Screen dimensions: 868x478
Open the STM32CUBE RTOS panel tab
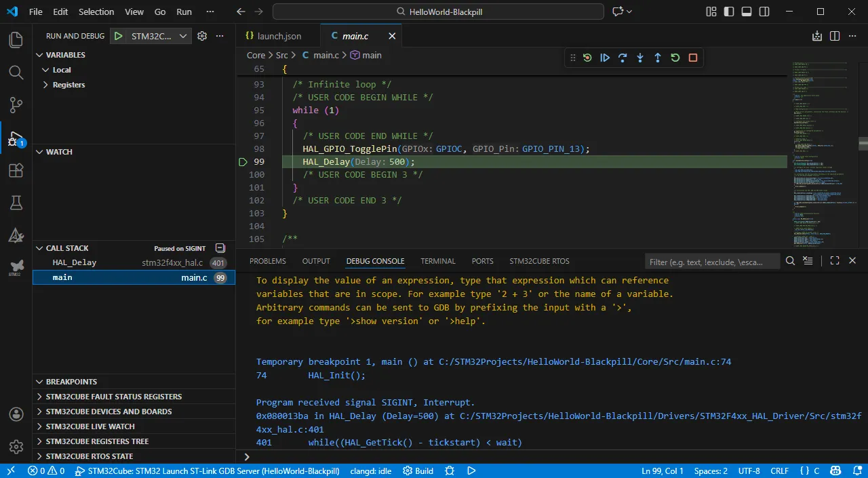(540, 261)
